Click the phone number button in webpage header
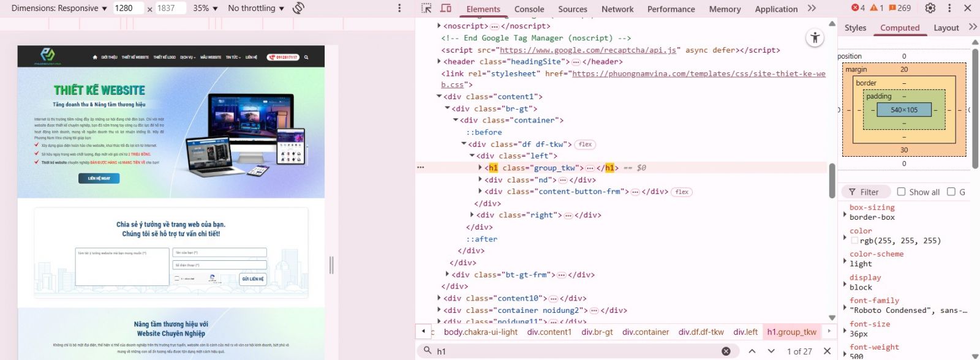 click(282, 57)
